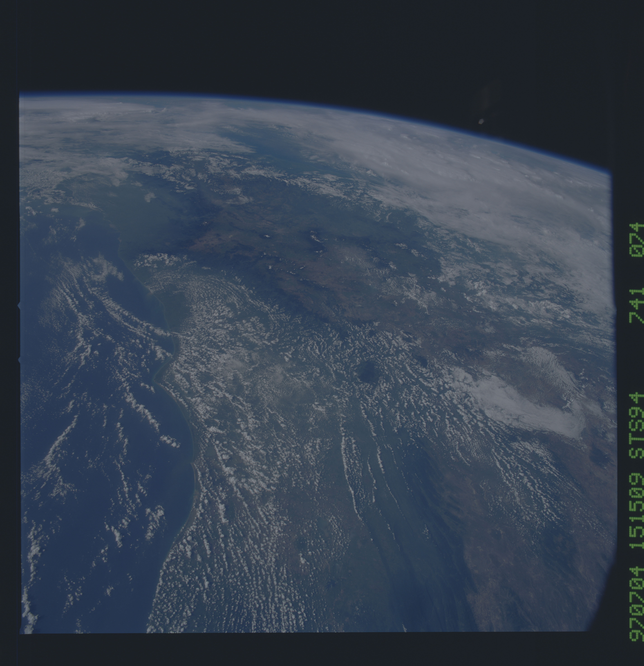Click the dark ocean region lower left
This screenshot has height=666, width=644.
85,510
